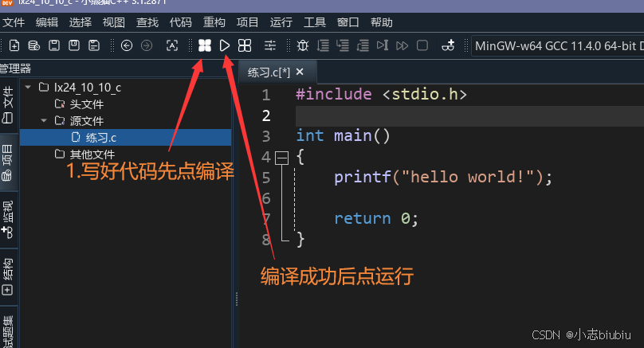This screenshot has width=644, height=348.
Task: Run the program with the play icon
Action: tap(226, 45)
